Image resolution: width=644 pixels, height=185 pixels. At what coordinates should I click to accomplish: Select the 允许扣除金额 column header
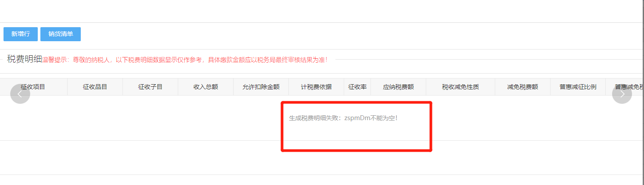click(x=261, y=87)
